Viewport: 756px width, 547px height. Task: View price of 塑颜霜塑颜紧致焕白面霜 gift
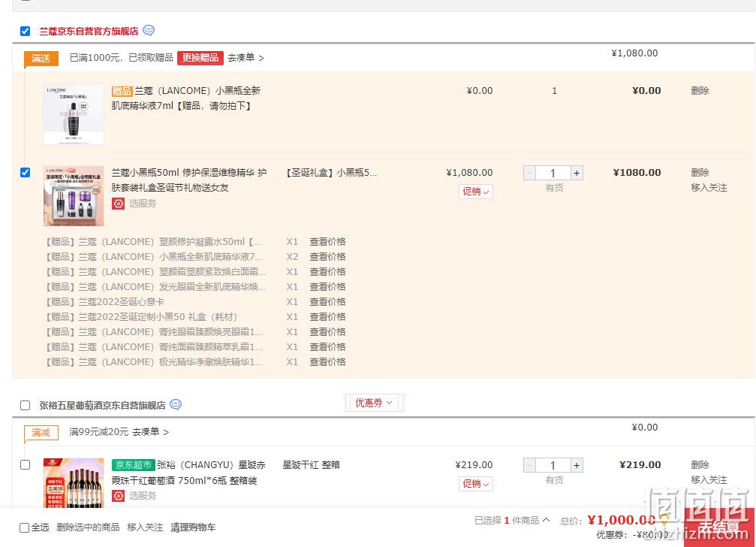[x=327, y=271]
